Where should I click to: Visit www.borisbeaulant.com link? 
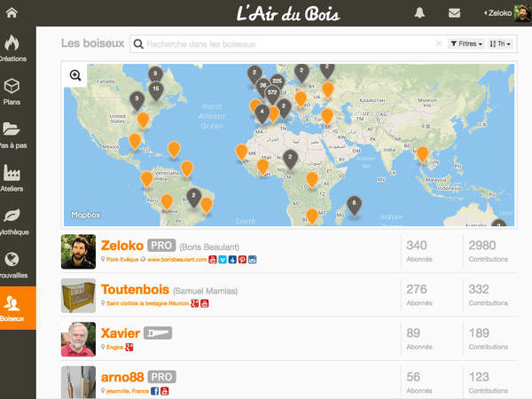point(176,260)
